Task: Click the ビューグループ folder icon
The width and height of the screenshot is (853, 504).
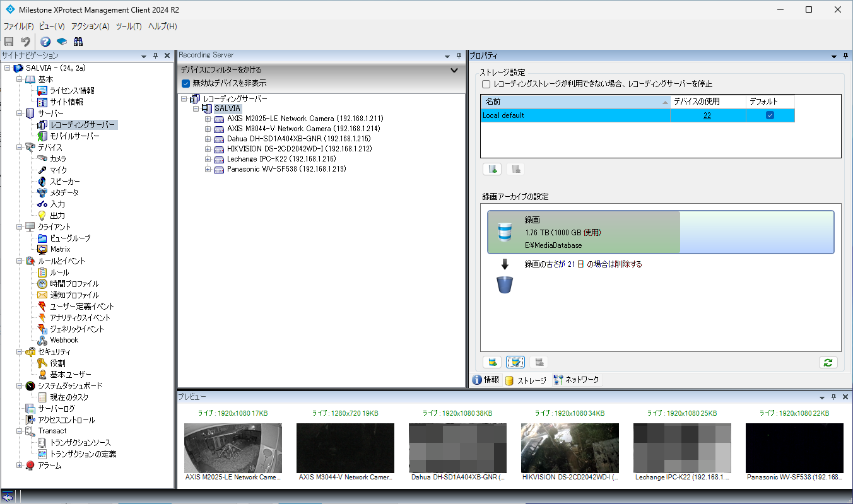Action: pyautogui.click(x=42, y=238)
